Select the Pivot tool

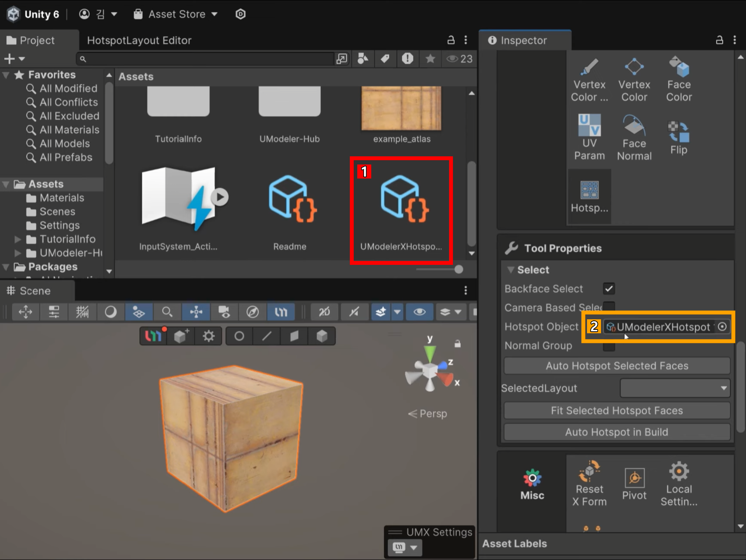(x=634, y=484)
